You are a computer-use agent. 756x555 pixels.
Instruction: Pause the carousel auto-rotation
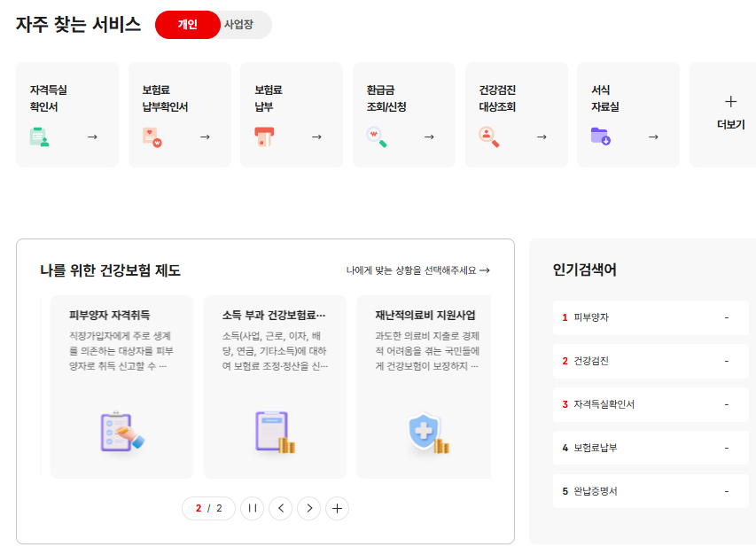coord(252,508)
